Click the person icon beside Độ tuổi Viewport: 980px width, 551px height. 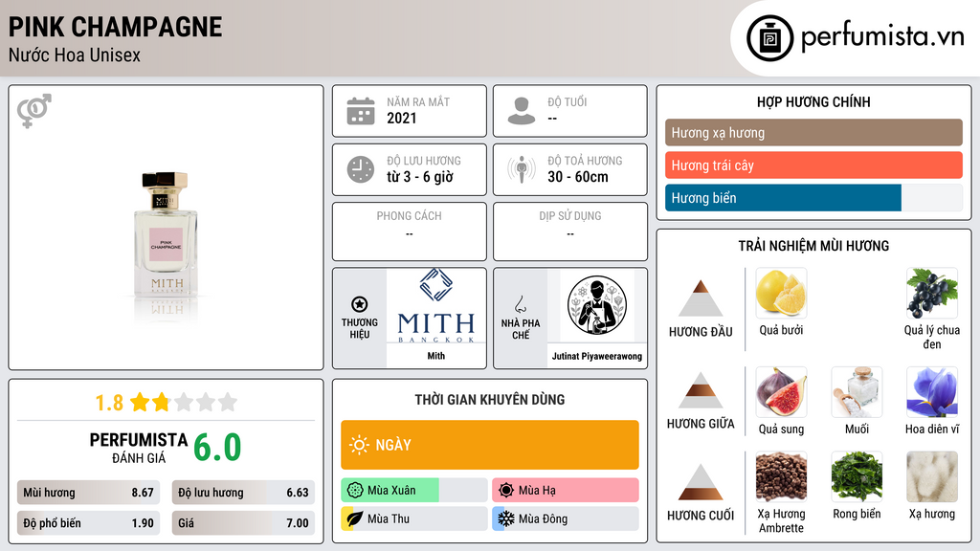pyautogui.click(x=522, y=111)
